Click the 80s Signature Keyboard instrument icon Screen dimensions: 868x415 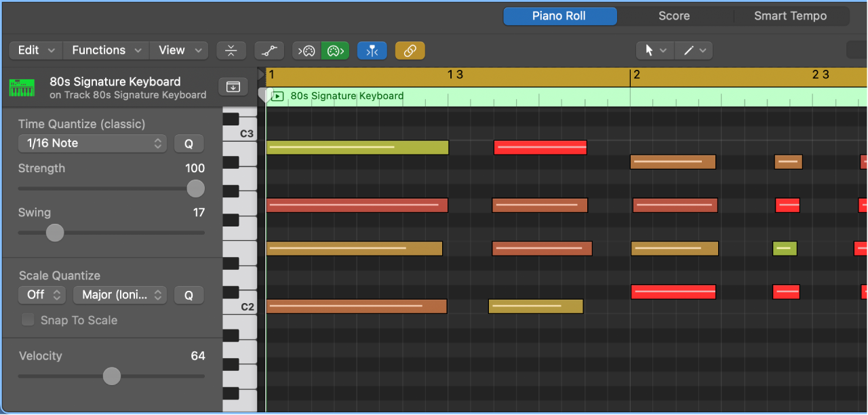tap(22, 87)
